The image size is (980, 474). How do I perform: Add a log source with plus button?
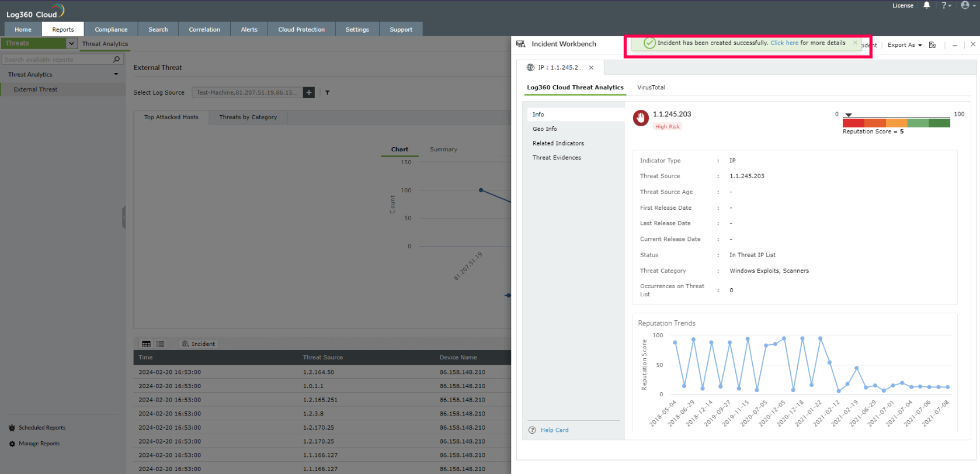(x=309, y=92)
